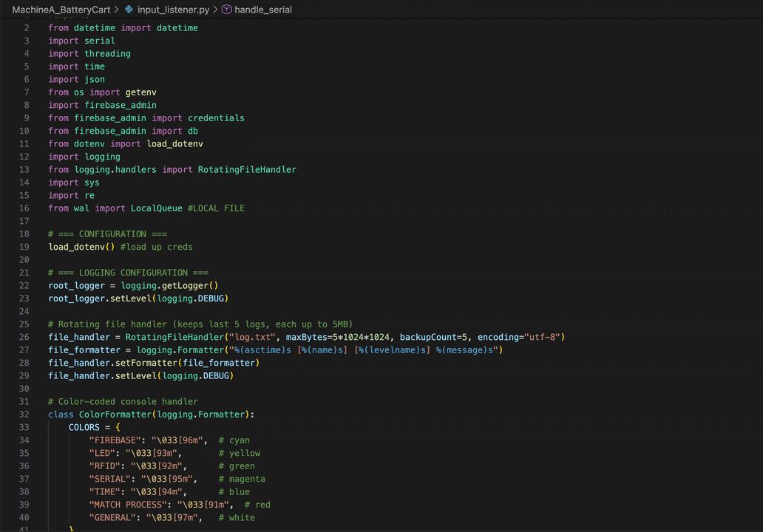Open the MachineA_BatteryCart breadcrumb folder
The image size is (763, 532).
point(61,10)
